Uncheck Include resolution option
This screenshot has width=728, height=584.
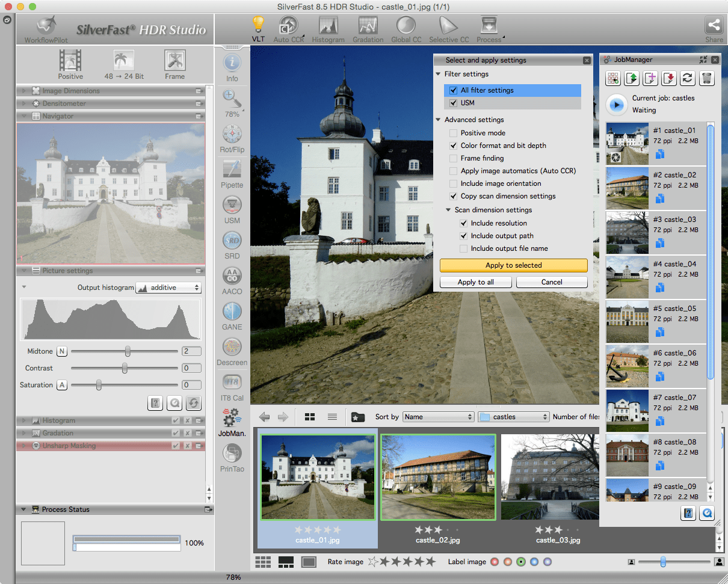[x=464, y=223]
